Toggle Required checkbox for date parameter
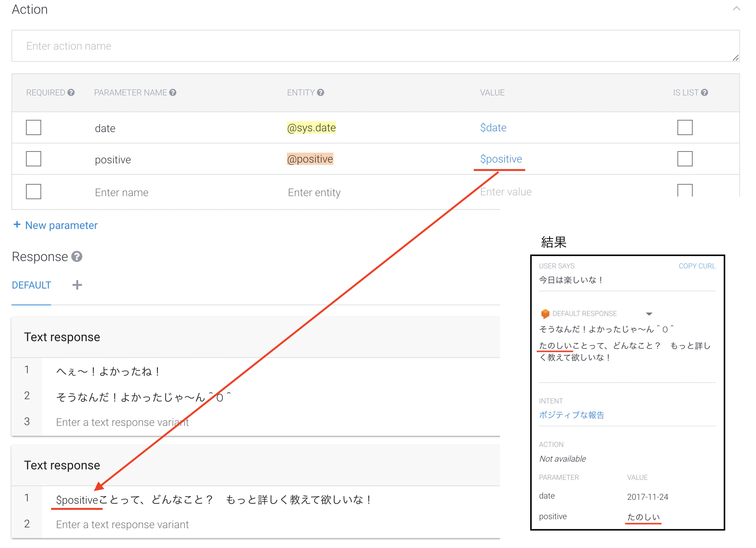Screen dimensions: 756x548 click(x=34, y=127)
